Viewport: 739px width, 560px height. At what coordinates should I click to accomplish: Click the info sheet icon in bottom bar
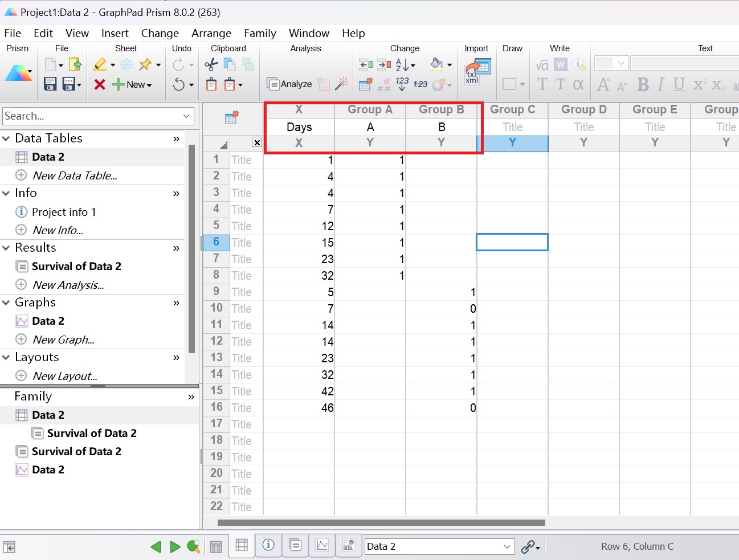point(268,545)
